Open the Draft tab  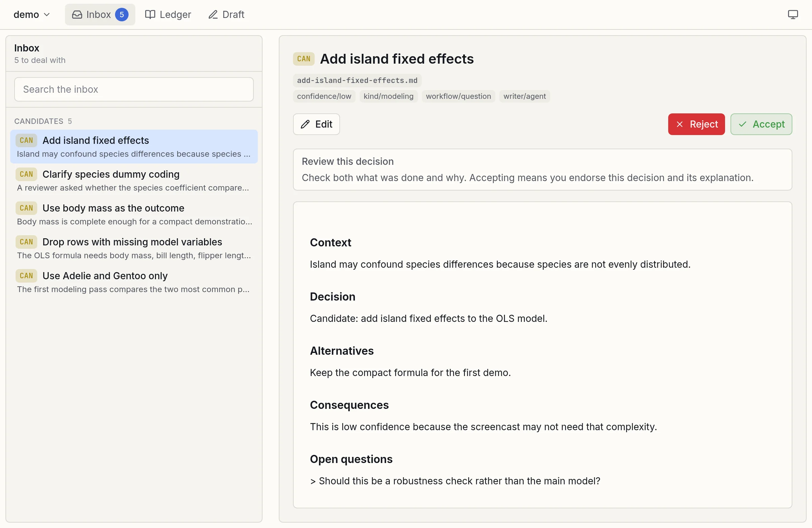[x=227, y=14]
